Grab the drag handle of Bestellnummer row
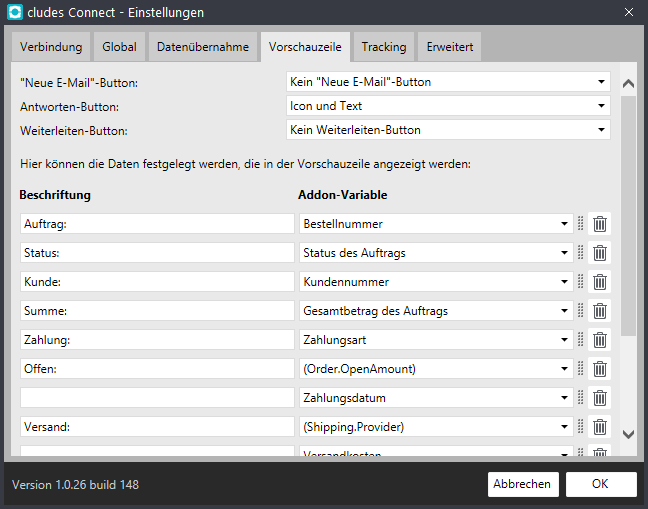 [x=581, y=224]
